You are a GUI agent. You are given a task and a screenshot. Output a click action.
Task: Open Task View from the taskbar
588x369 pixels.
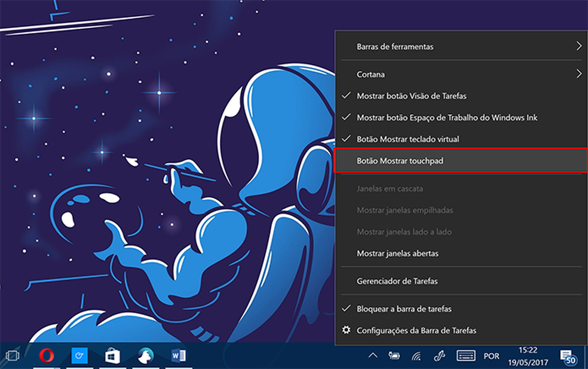tap(13, 355)
